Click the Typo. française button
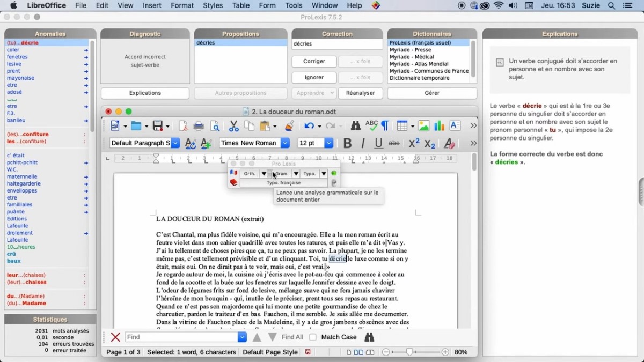The height and width of the screenshot is (362, 644). (x=284, y=183)
